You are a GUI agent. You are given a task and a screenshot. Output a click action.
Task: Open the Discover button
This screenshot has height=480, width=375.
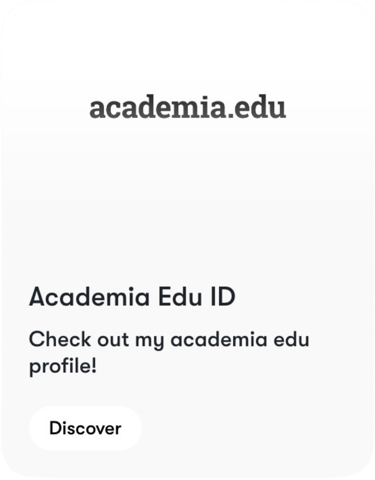click(x=85, y=428)
